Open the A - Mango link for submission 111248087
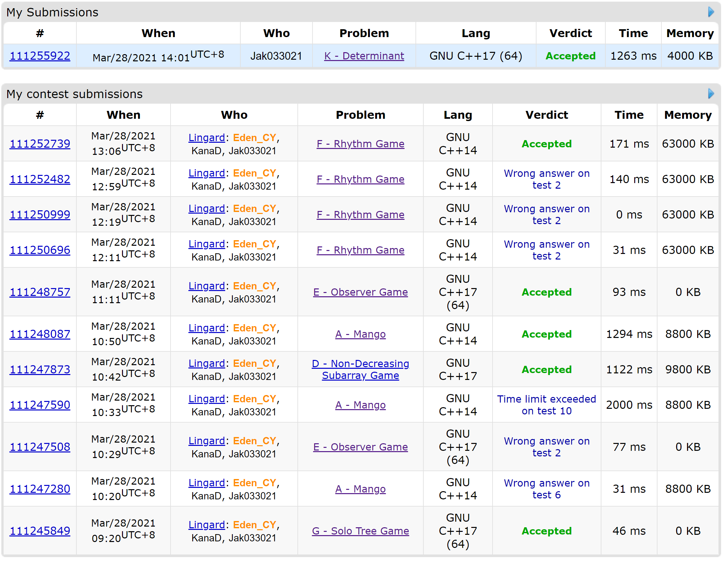Viewport: 728px width, 564px height. pos(360,334)
